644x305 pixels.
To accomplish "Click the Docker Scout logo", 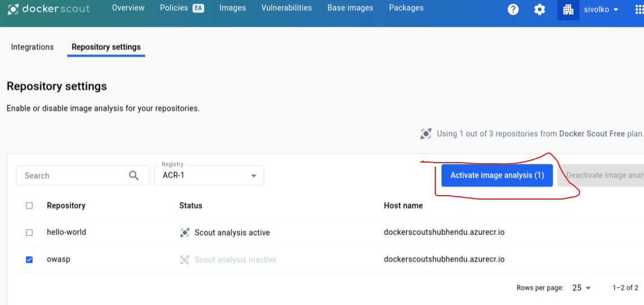I will pyautogui.click(x=48, y=8).
